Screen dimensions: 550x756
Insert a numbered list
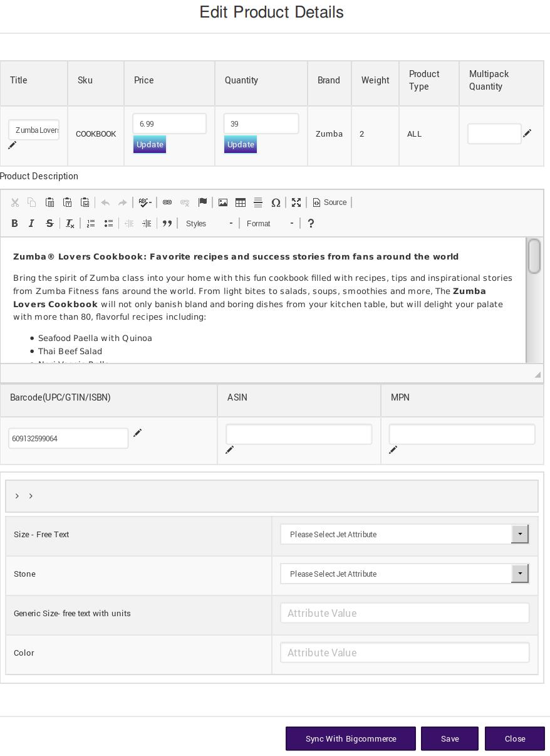coord(91,224)
